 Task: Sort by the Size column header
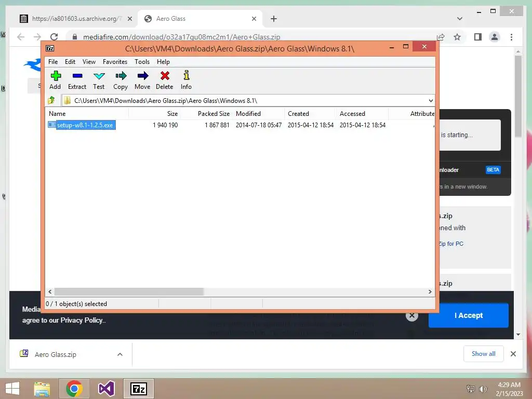(x=154, y=114)
